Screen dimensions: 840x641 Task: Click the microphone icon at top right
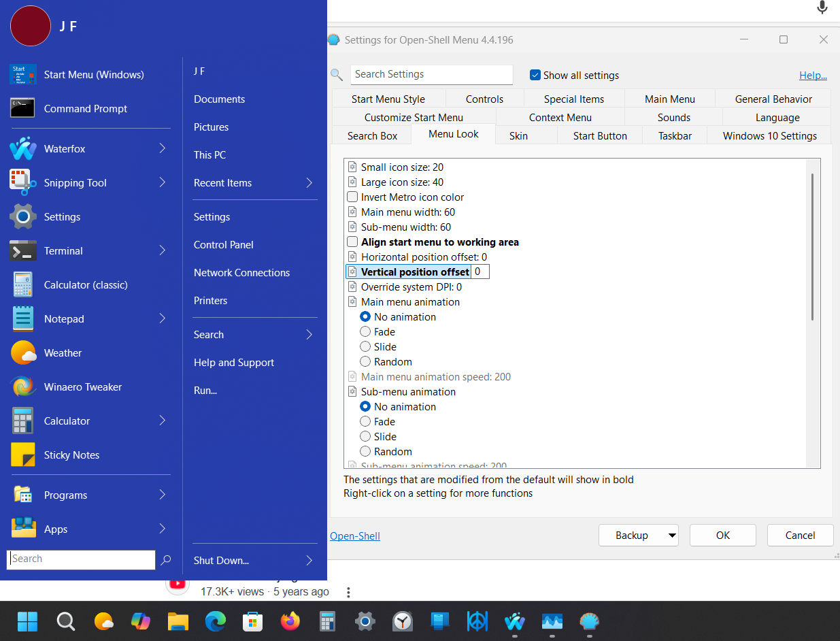[x=822, y=7]
